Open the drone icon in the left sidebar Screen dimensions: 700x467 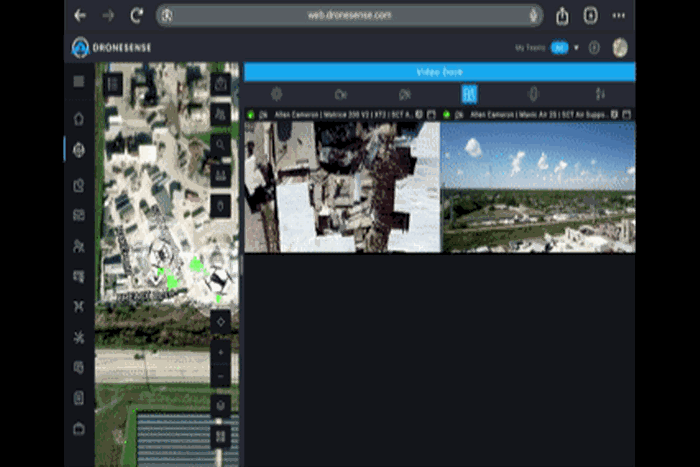[79, 305]
